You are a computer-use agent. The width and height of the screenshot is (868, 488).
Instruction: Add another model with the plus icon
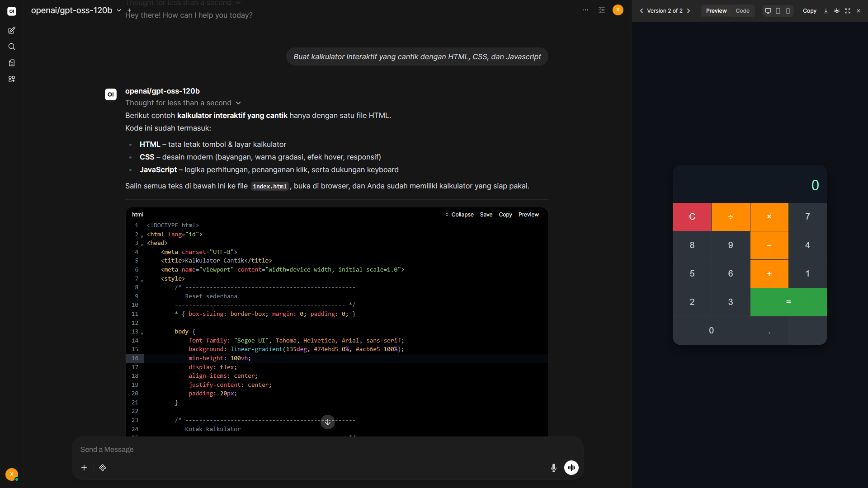[x=129, y=10]
